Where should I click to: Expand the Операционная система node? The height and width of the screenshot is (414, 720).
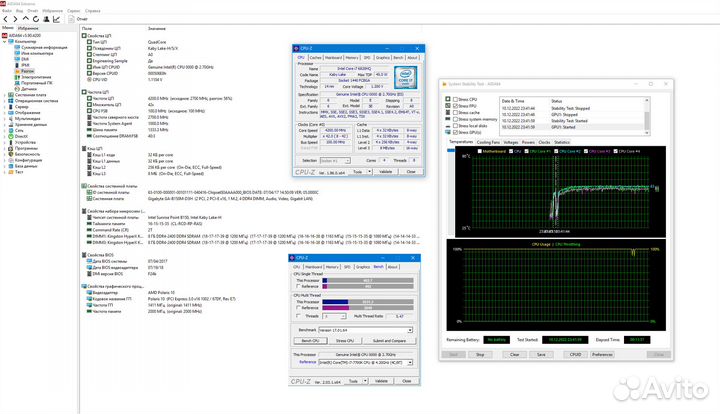click(5, 101)
